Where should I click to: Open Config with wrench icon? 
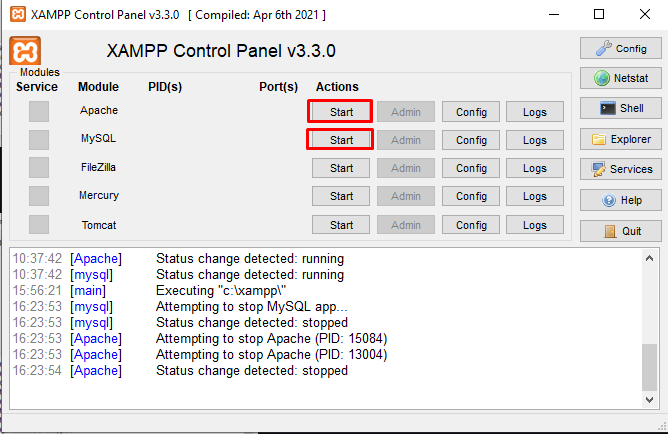click(x=621, y=49)
